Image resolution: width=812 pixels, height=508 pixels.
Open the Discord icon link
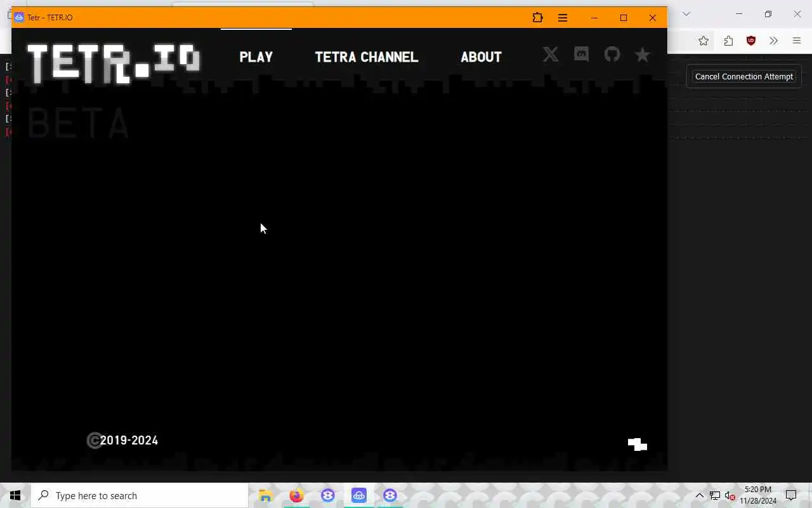pyautogui.click(x=581, y=55)
